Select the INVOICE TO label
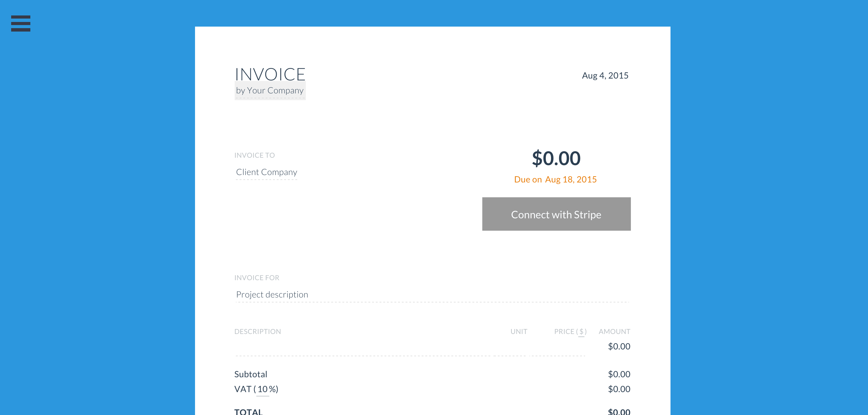The image size is (868, 415). click(x=254, y=155)
